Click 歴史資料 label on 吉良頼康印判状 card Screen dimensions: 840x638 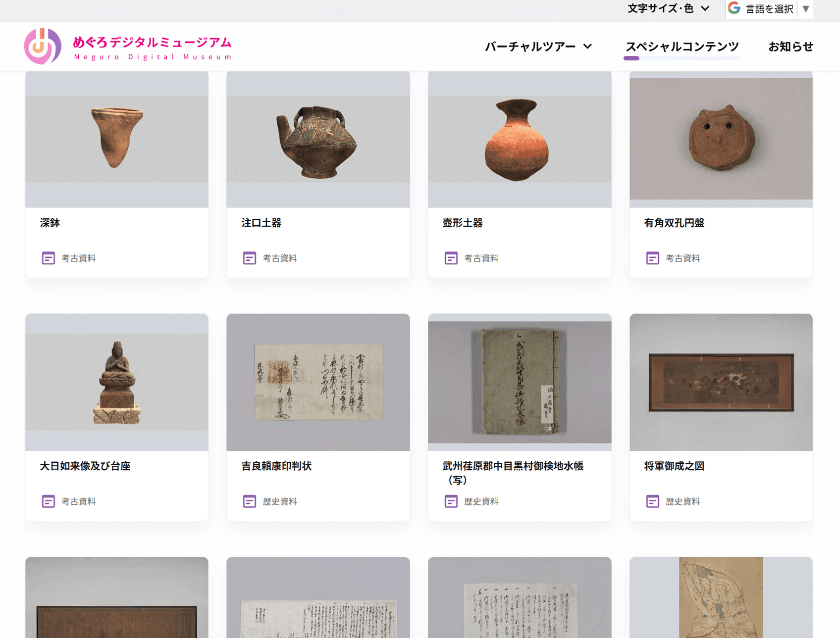(x=280, y=501)
